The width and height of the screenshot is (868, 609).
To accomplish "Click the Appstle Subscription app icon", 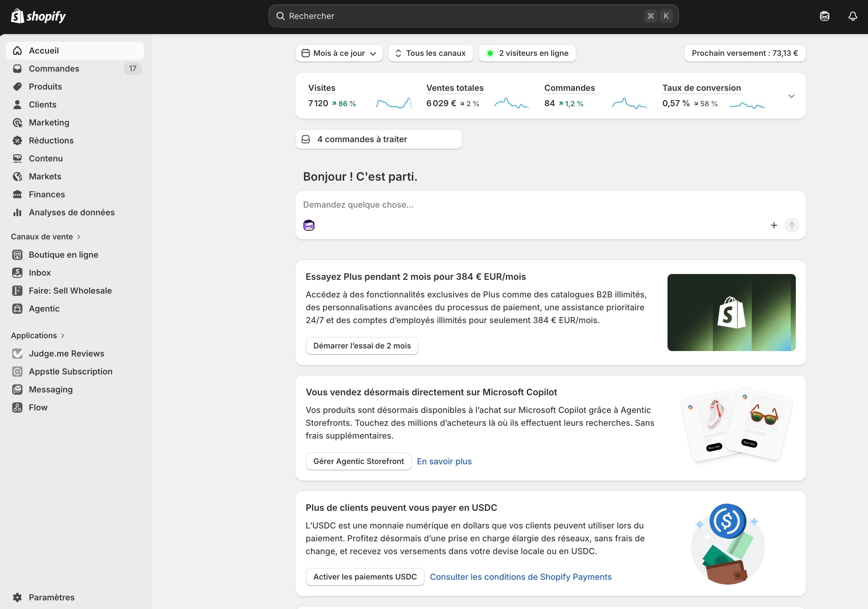I will (x=17, y=372).
